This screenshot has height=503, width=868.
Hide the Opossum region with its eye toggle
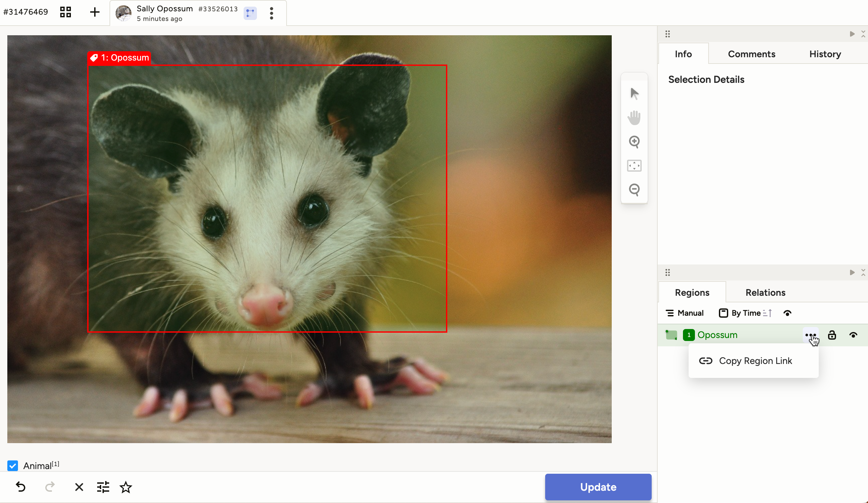click(854, 335)
